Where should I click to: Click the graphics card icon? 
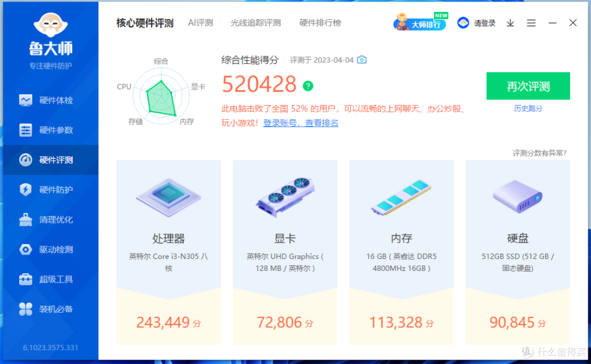coord(285,197)
